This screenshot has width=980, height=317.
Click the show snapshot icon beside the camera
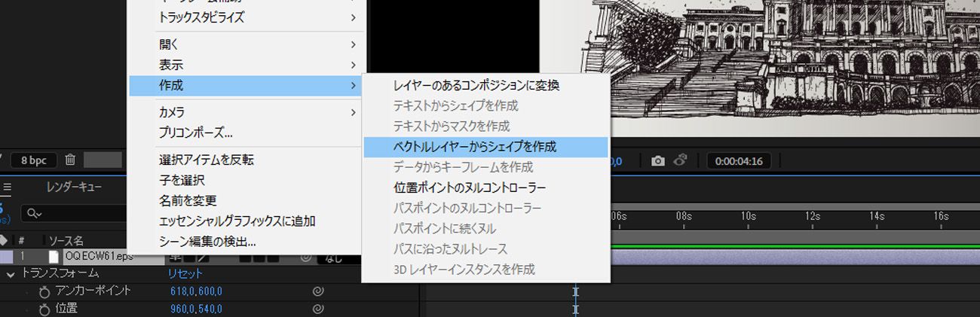click(681, 160)
